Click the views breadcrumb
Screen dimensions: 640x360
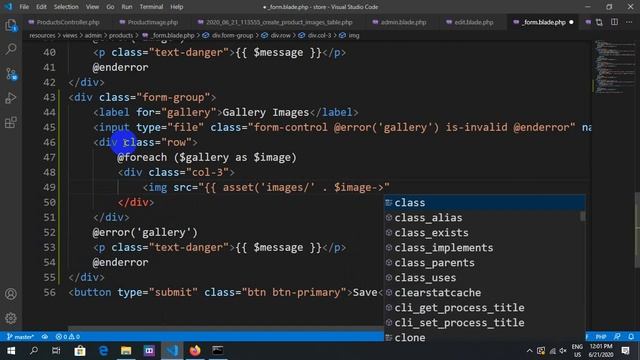pyautogui.click(x=70, y=36)
